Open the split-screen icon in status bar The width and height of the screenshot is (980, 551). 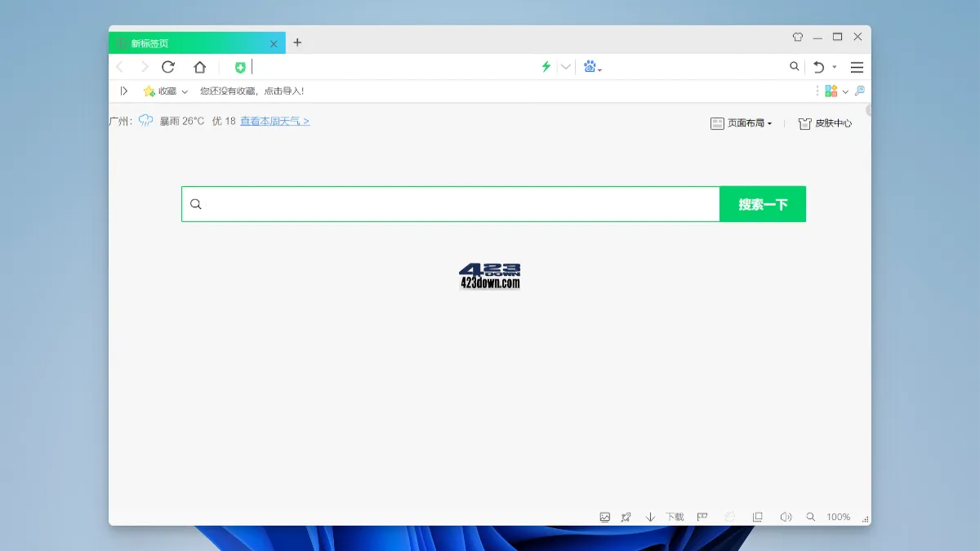pos(757,517)
